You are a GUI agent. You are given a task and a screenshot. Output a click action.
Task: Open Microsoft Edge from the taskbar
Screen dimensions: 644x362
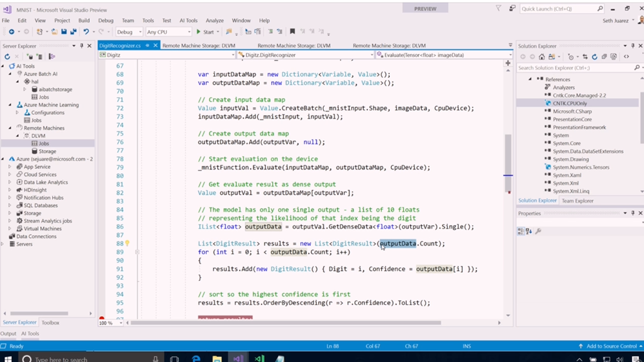(196, 358)
